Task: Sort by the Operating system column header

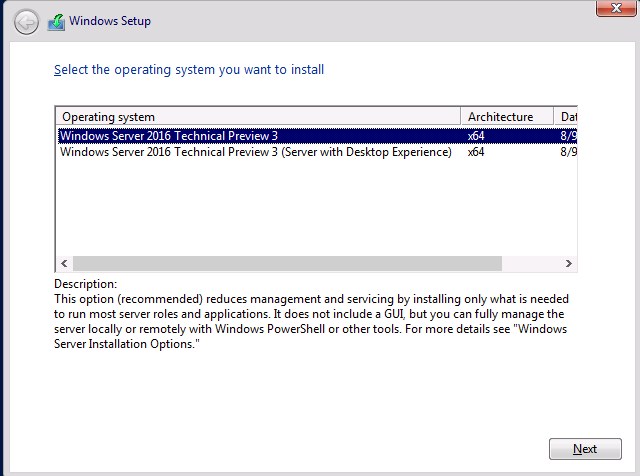Action: pos(258,116)
